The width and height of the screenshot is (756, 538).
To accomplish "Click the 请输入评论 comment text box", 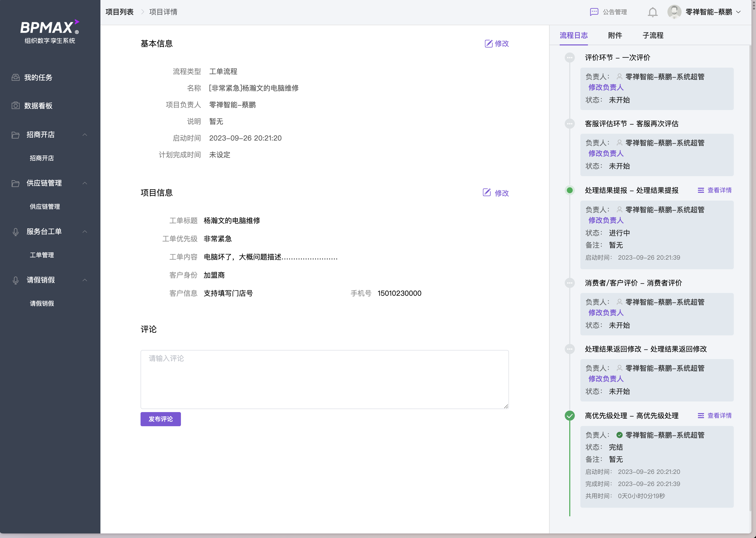I will 324,379.
